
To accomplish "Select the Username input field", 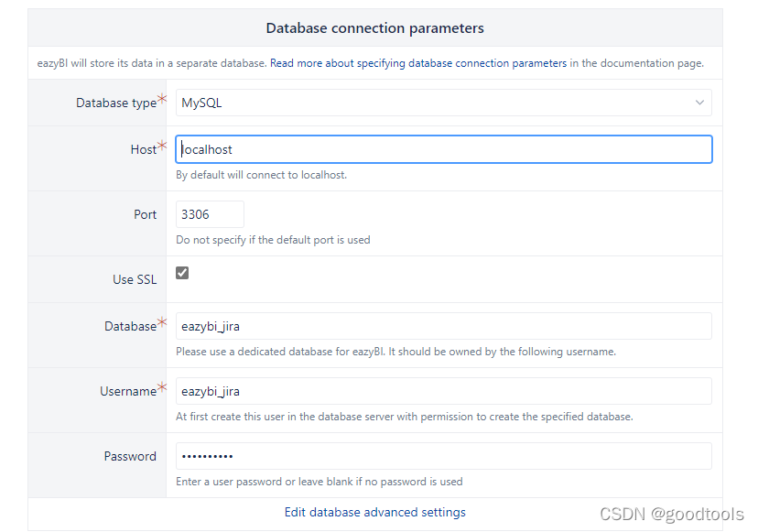I will (x=443, y=391).
